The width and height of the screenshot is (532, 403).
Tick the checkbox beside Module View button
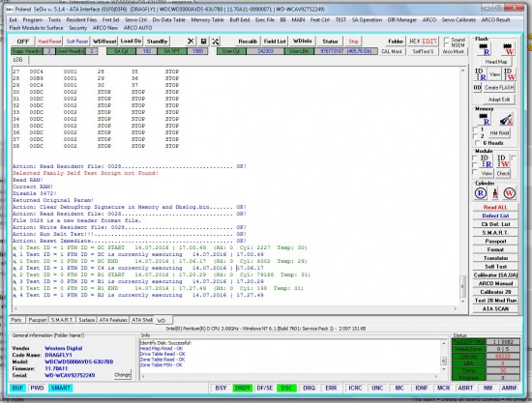click(x=475, y=173)
